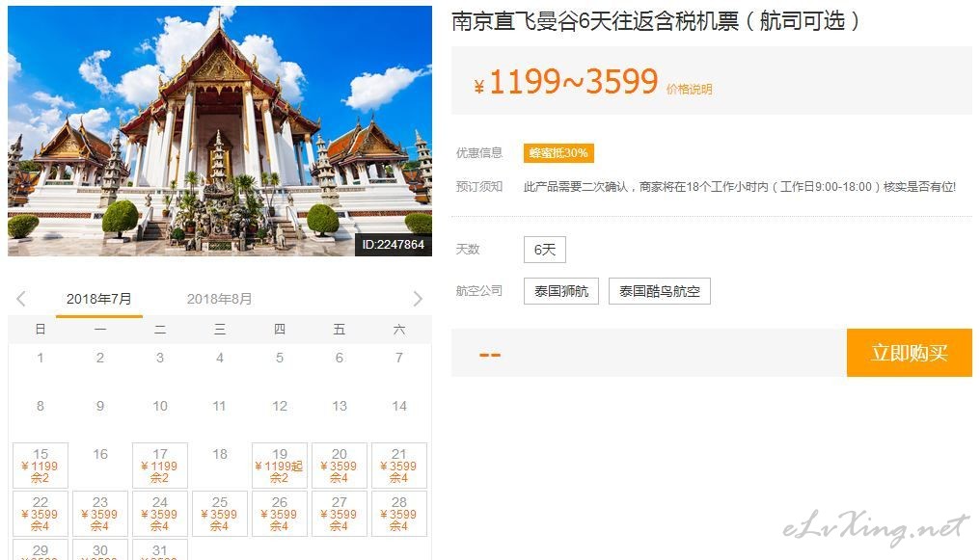Select the 6天 duration option

point(545,250)
